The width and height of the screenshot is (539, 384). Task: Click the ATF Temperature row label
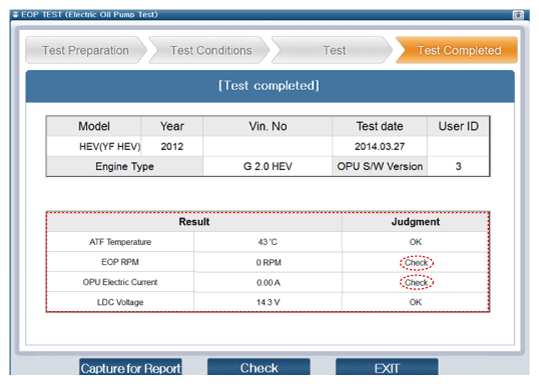[x=120, y=242]
